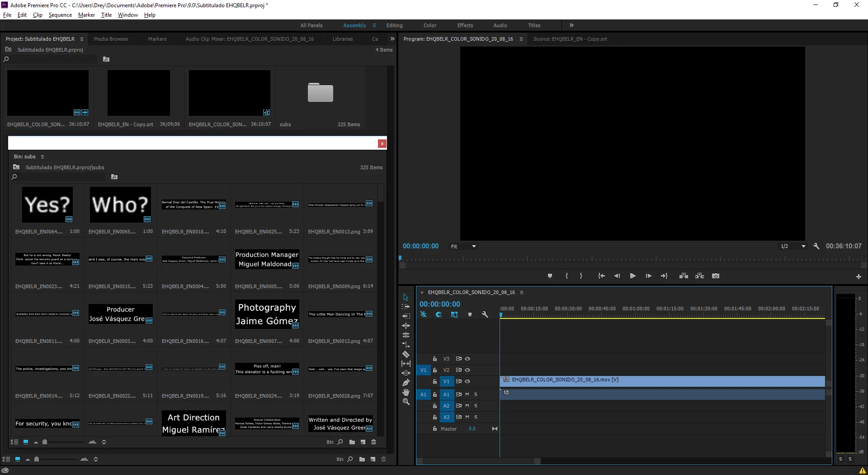Screen dimensions: 868x475
Task: Select the Selection tool in the Tools panel
Action: pos(406,297)
